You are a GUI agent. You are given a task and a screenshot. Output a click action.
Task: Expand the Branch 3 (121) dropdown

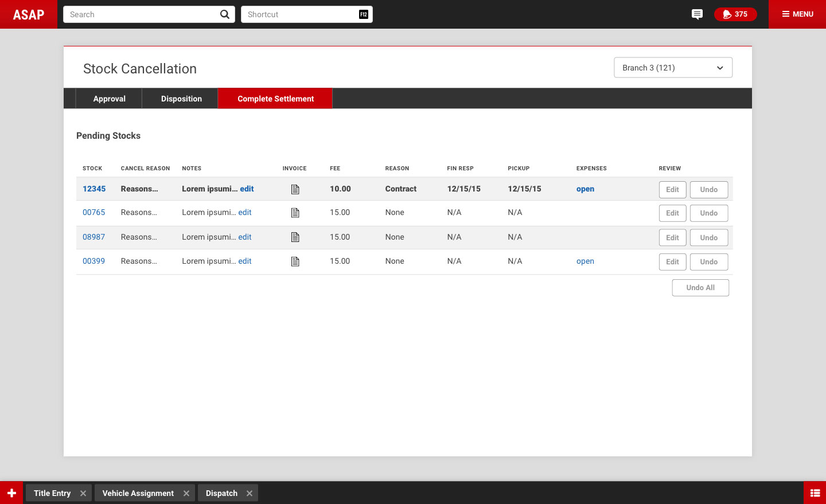(673, 68)
